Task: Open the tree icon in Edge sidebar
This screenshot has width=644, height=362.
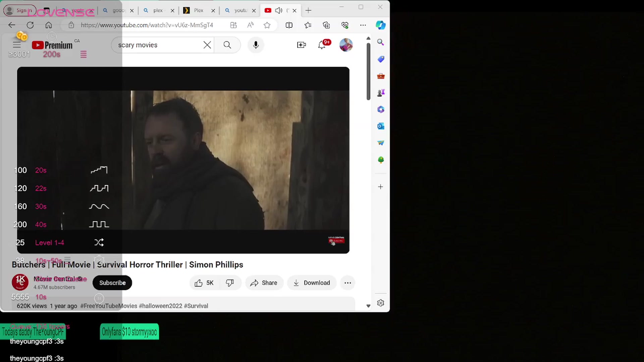Action: click(x=380, y=160)
